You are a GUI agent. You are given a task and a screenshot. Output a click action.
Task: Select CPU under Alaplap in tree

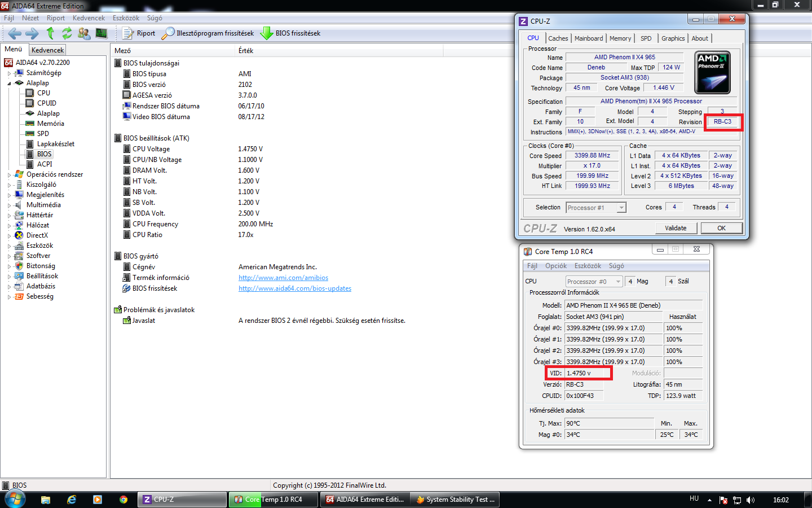pos(43,93)
